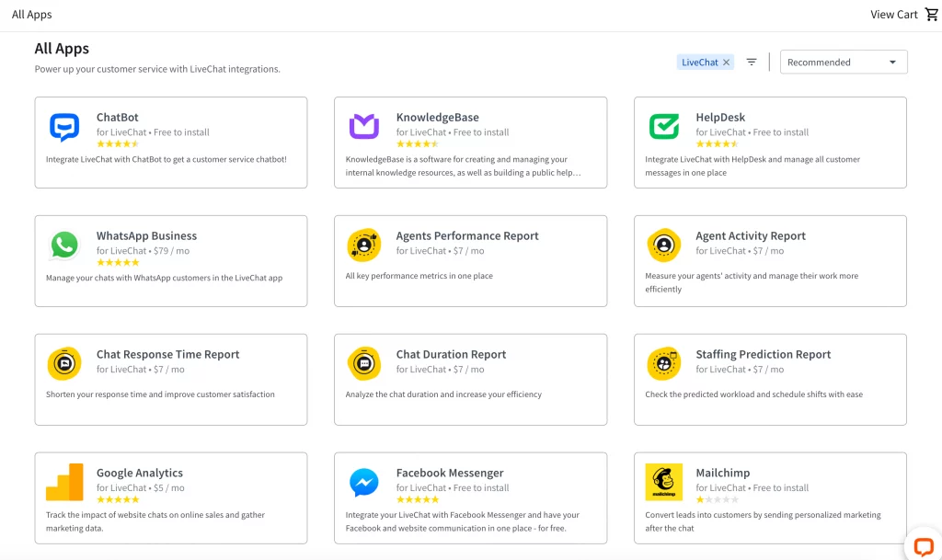Screen dimensions: 942x560
Task: Open the ChatBot app icon
Action: [64, 127]
